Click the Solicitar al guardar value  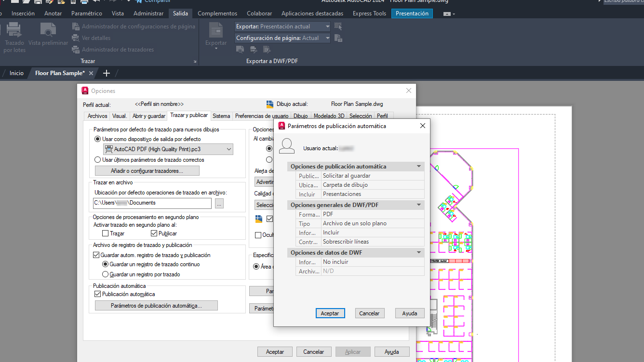coord(373,176)
